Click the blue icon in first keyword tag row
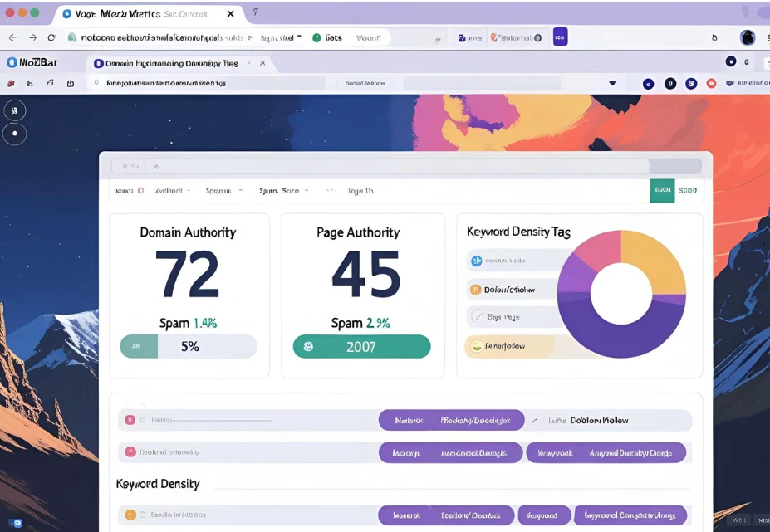770x532 pixels. 476,261
